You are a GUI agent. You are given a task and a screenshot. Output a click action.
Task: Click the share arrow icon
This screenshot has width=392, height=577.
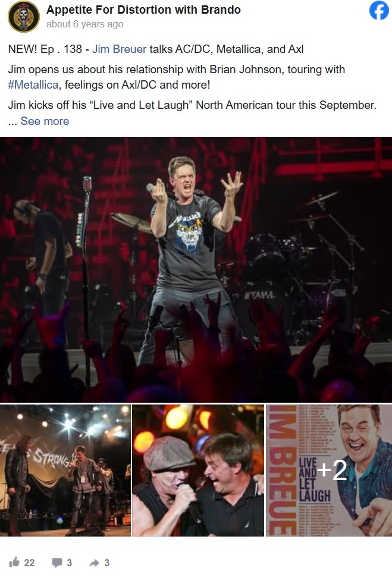(94, 562)
